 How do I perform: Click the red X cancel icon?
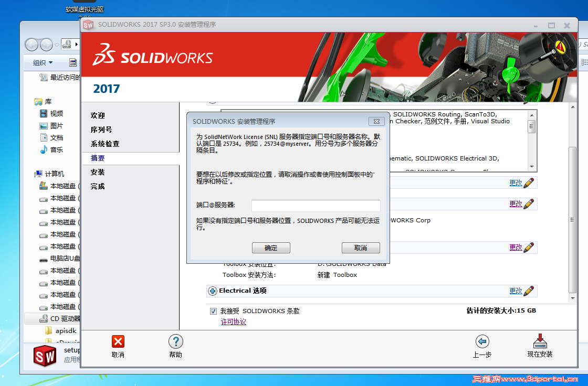118,341
